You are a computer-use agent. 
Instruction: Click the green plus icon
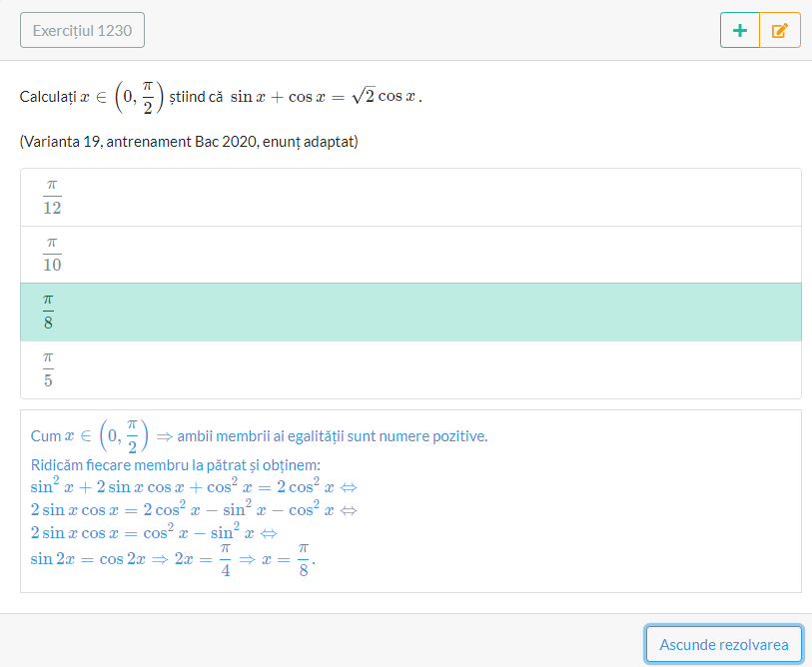[x=740, y=31]
